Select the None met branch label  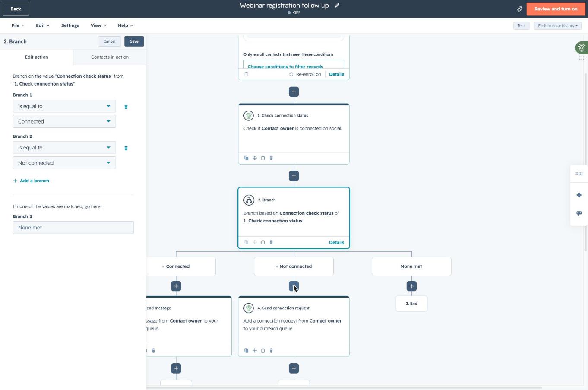[x=411, y=266]
